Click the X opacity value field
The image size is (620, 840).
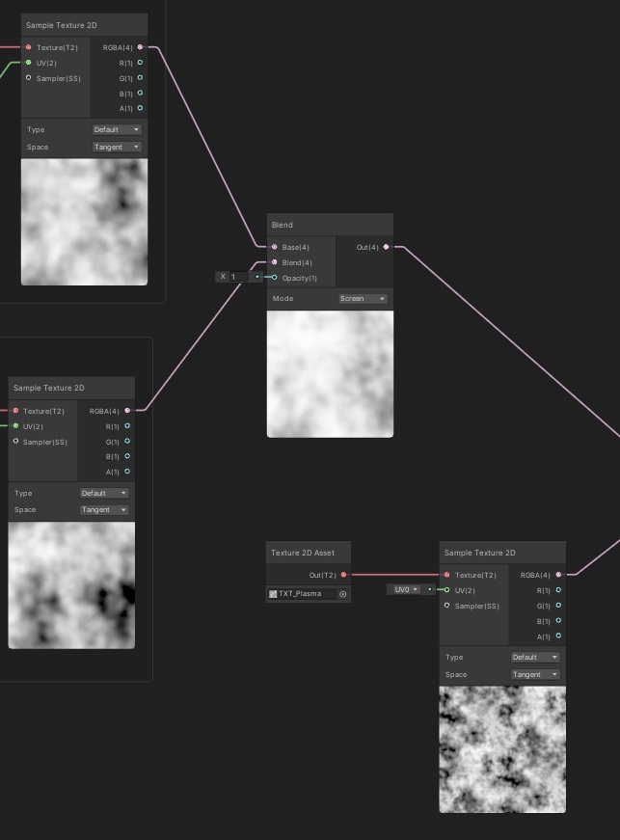pyautogui.click(x=240, y=277)
